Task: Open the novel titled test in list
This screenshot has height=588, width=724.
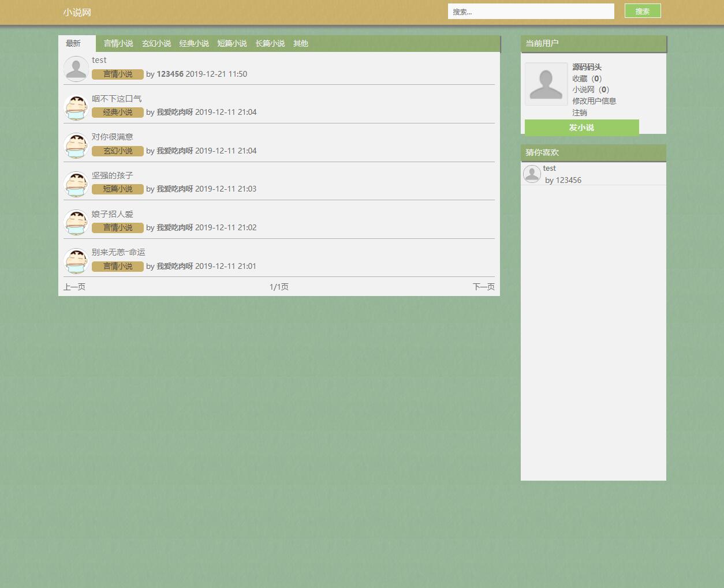Action: [99, 60]
